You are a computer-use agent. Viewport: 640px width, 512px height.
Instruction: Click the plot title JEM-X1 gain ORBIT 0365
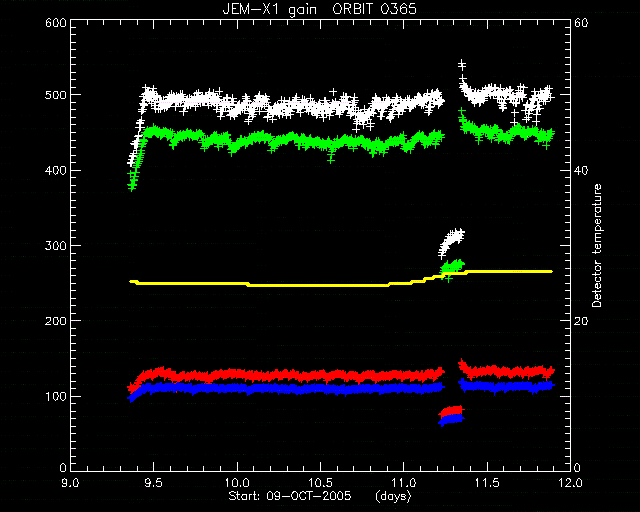pyautogui.click(x=320, y=9)
